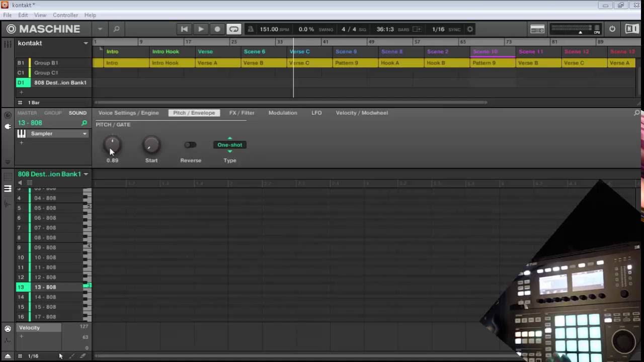
Task: Step Type selector up from One-shot
Action: pyautogui.click(x=230, y=138)
